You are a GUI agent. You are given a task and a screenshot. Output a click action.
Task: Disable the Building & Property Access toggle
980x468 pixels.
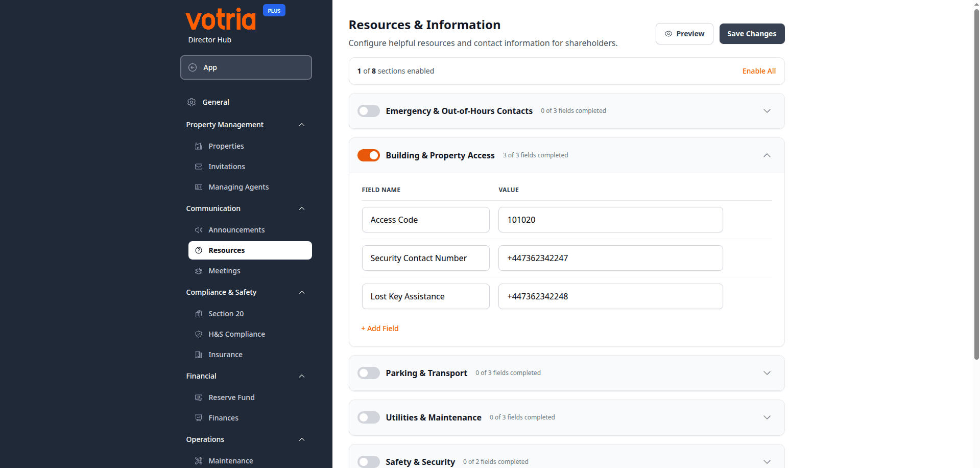369,155
